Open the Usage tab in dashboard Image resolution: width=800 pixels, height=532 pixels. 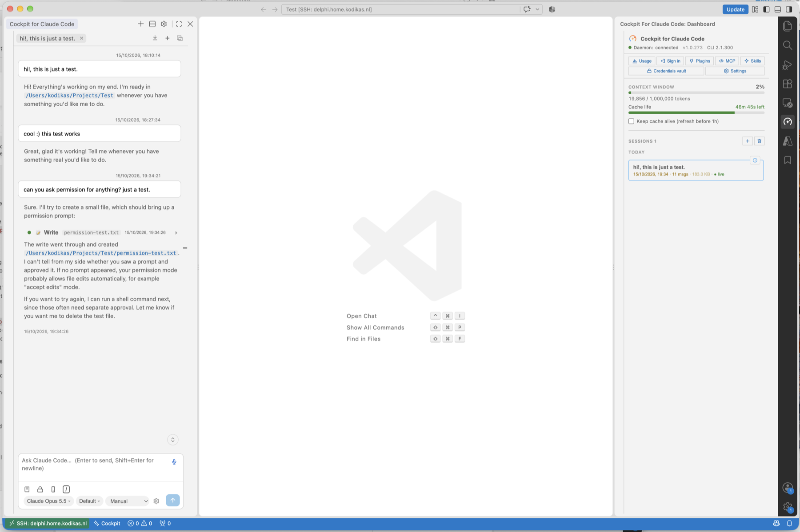(x=642, y=61)
